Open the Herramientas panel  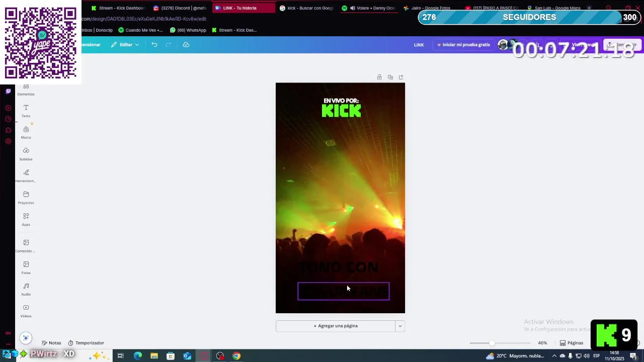point(26,176)
